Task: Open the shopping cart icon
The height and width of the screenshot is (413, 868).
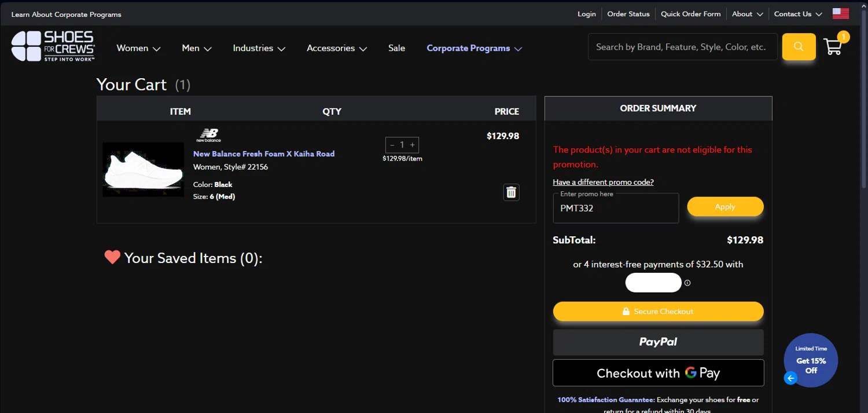Action: pyautogui.click(x=833, y=46)
